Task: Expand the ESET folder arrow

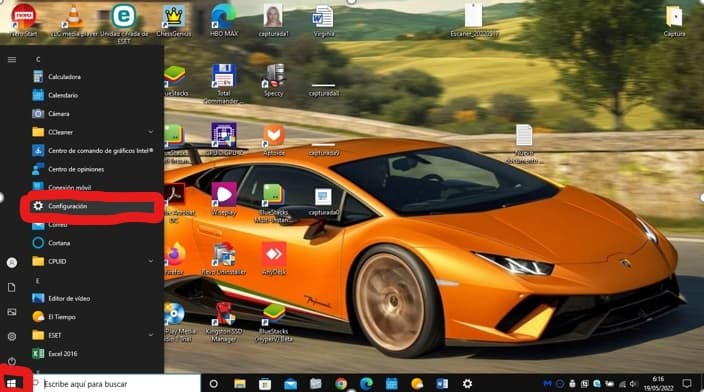Action: (151, 335)
